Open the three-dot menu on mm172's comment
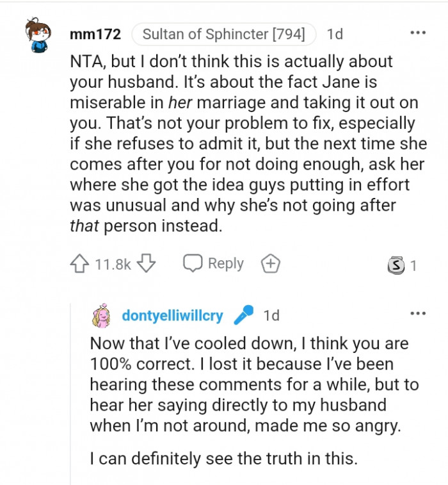The height and width of the screenshot is (485, 448). tap(418, 33)
